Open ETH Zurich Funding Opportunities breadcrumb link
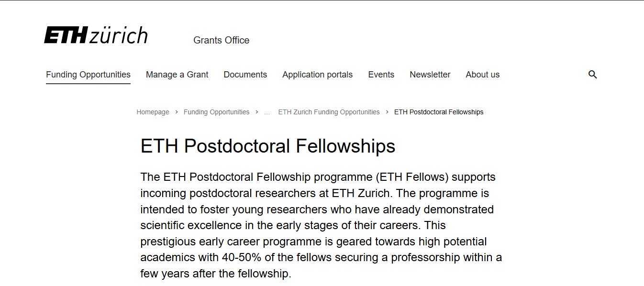 [329, 112]
